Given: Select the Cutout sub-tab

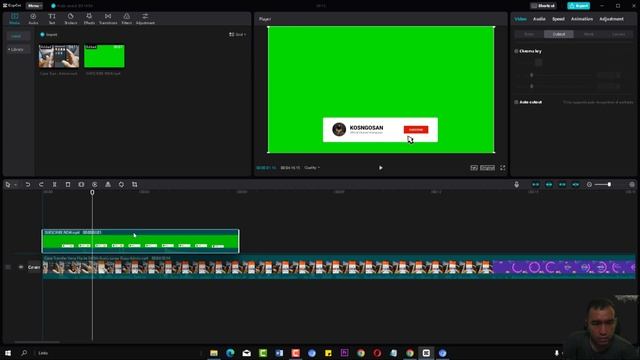Looking at the screenshot, I should (559, 34).
